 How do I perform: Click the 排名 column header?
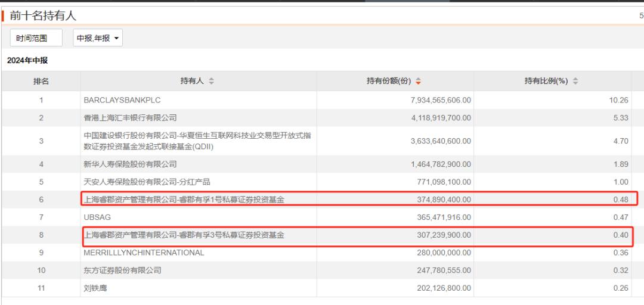[41, 81]
